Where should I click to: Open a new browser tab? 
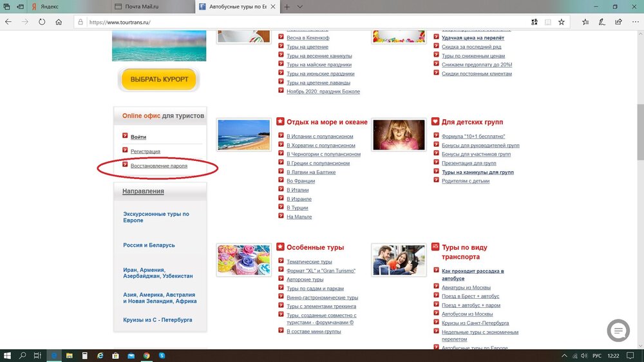click(287, 6)
